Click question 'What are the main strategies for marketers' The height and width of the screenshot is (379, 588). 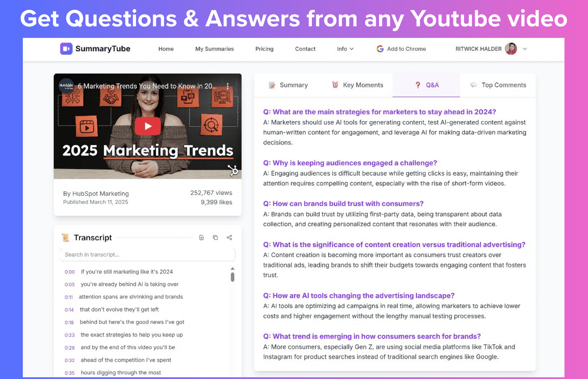tap(380, 112)
